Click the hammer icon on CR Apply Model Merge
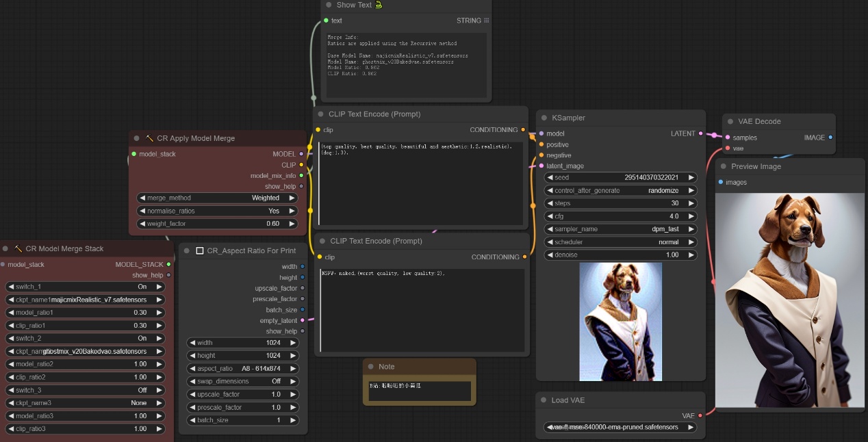The image size is (868, 442). click(x=149, y=138)
